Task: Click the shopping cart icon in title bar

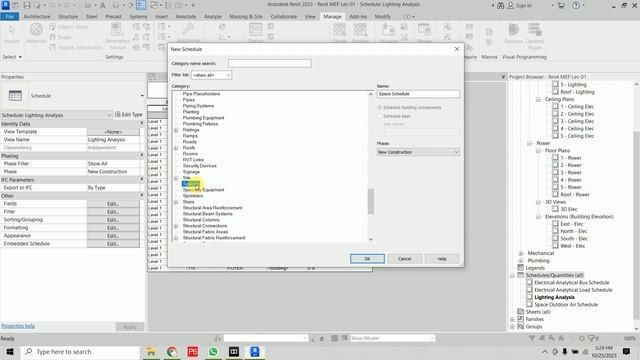Action: coord(562,5)
